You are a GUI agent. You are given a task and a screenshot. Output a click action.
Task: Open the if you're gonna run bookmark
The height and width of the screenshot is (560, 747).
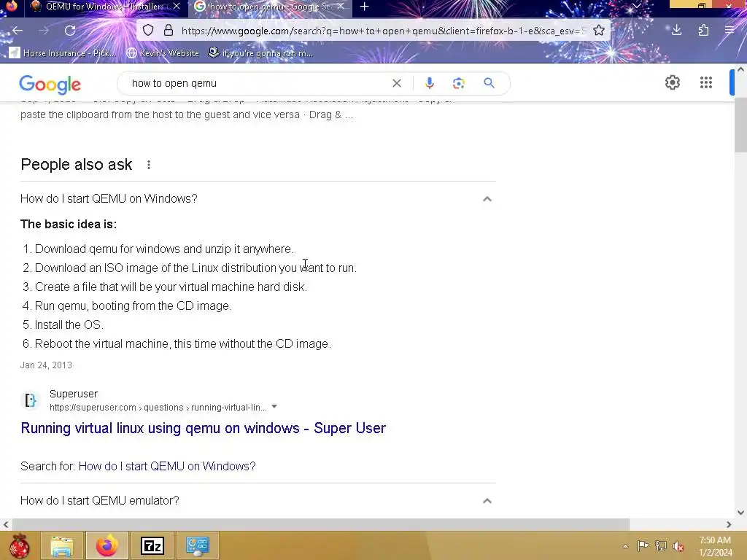tap(260, 52)
